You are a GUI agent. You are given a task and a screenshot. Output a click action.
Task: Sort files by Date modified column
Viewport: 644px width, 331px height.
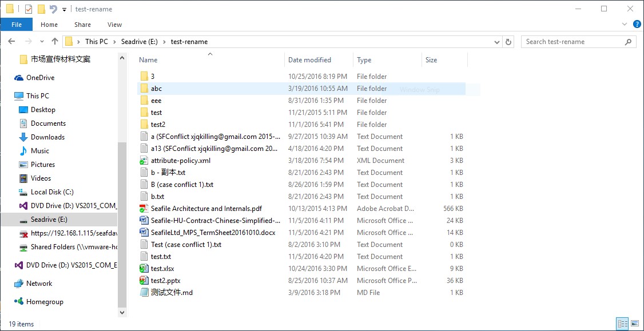click(309, 60)
